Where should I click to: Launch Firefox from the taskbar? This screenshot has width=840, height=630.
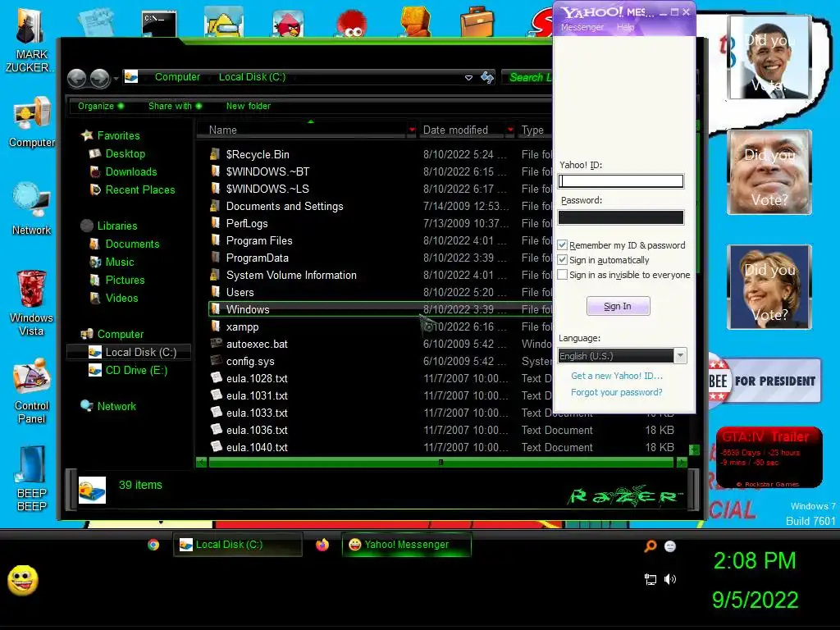tap(322, 545)
